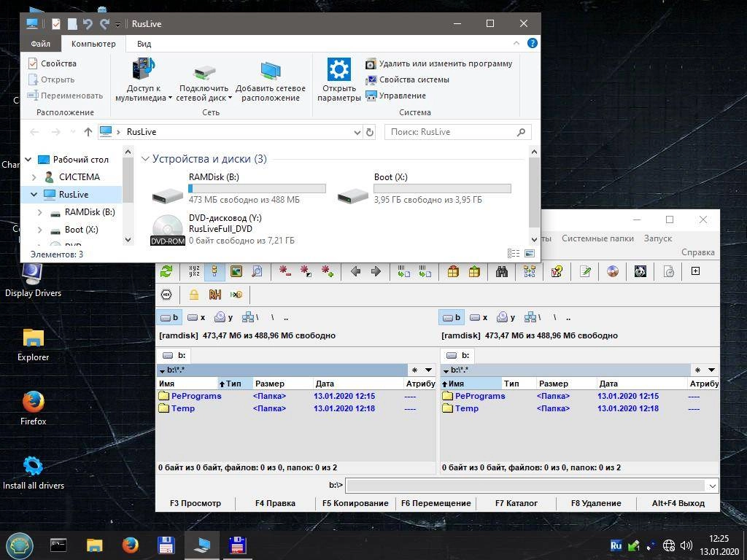Switch to Вид ribbon tab
This screenshot has height=560, width=747.
[144, 44]
